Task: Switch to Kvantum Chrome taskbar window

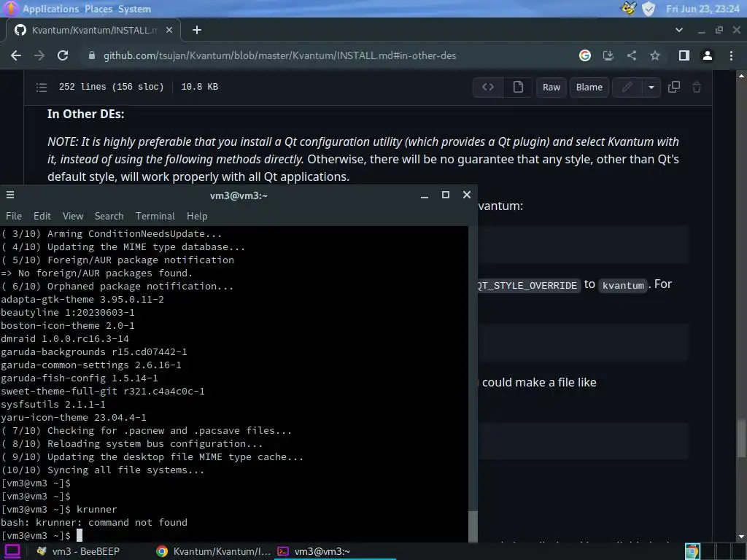Action: [x=214, y=551]
